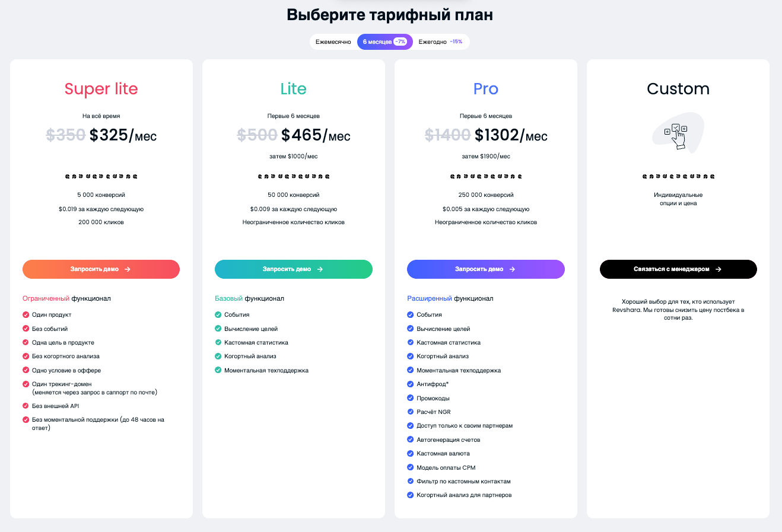The width and height of the screenshot is (782, 532).
Task: Click the arrow icon on the Pro demo button
Action: coord(512,269)
